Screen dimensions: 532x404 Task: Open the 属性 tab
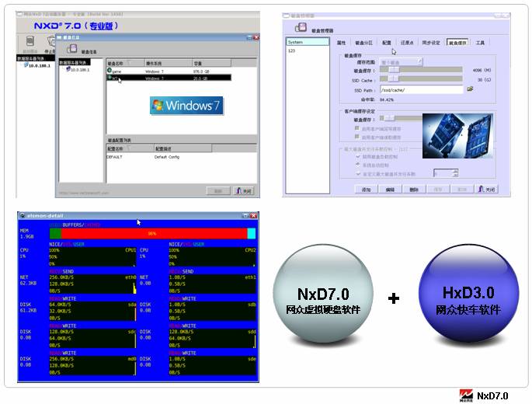(341, 43)
